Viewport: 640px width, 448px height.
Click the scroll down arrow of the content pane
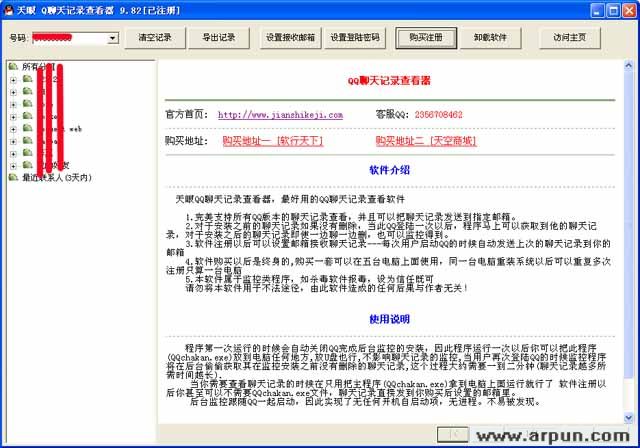[x=629, y=418]
